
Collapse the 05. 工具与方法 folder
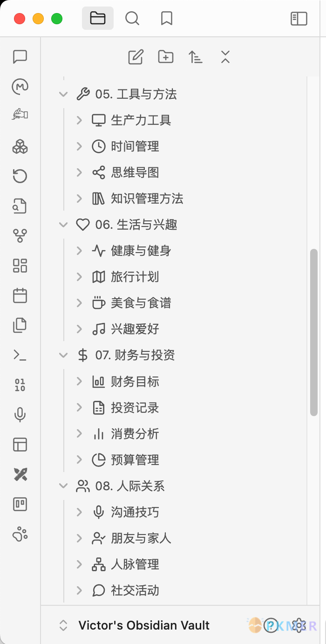pos(63,94)
